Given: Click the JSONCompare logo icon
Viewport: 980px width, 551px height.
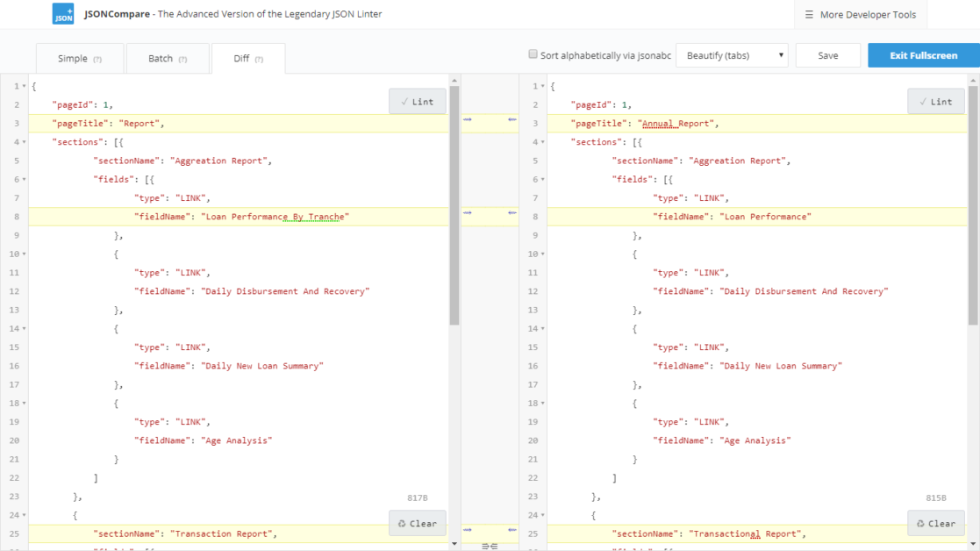Looking at the screenshot, I should pos(63,14).
